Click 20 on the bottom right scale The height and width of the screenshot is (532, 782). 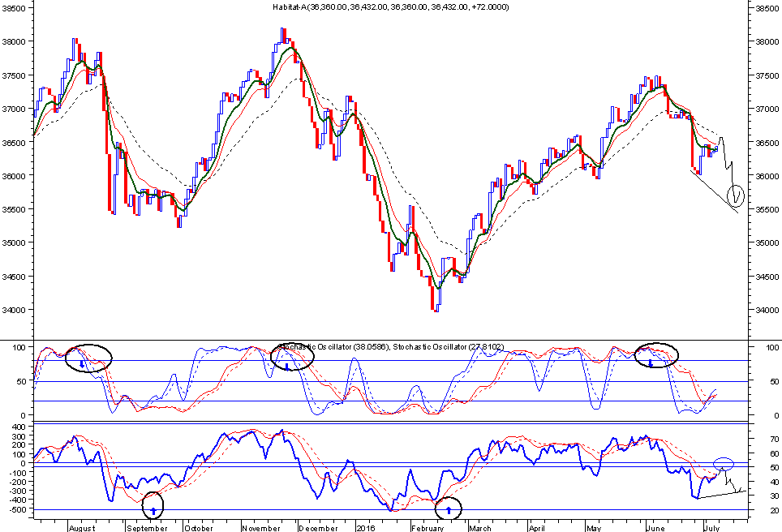775,511
